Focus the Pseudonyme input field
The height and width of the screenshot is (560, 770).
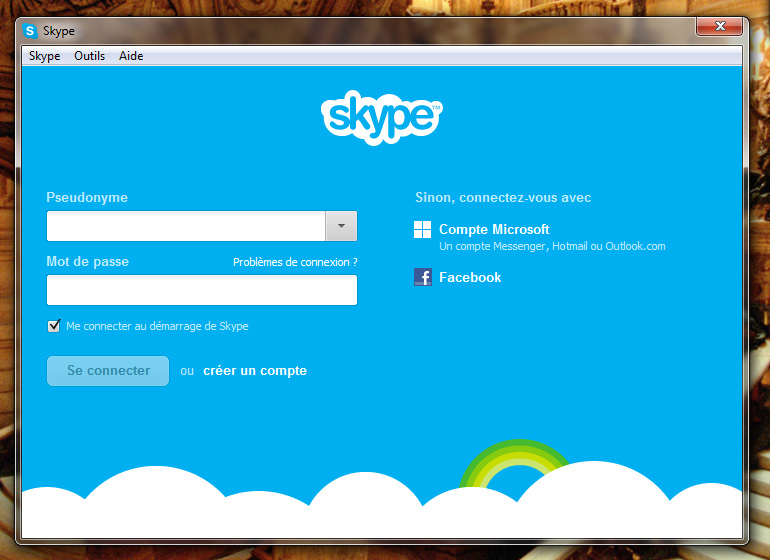pos(186,226)
